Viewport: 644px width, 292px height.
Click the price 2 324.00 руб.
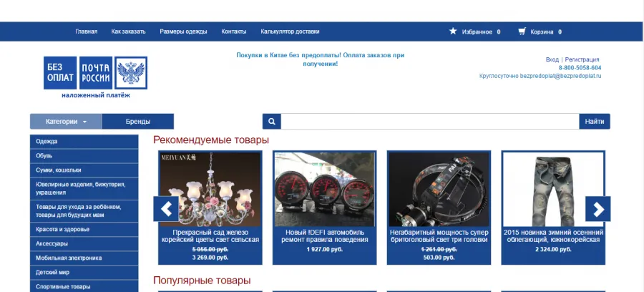point(553,249)
